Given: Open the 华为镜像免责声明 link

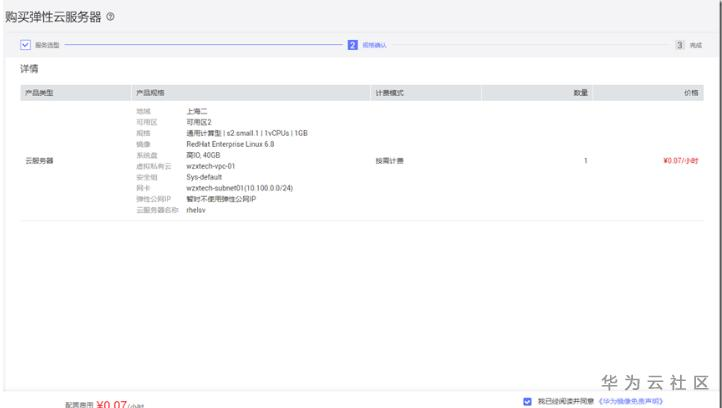Looking at the screenshot, I should [631, 402].
